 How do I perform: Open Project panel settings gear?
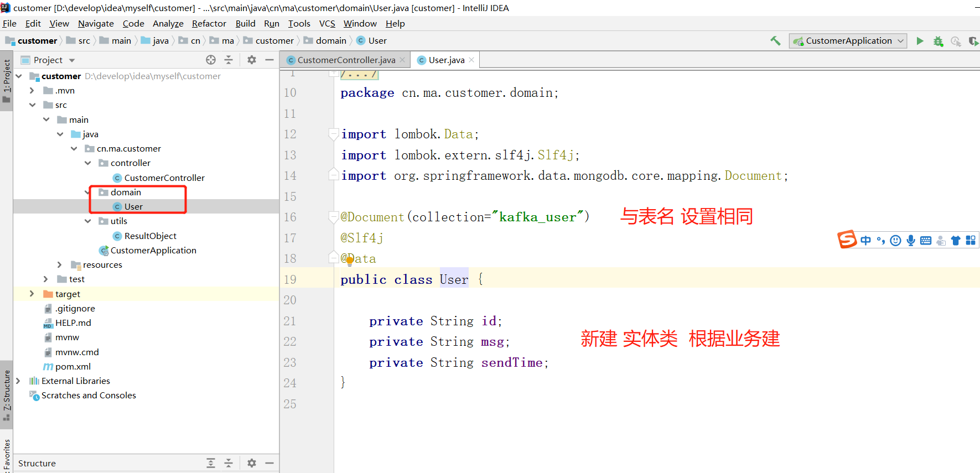(x=252, y=60)
